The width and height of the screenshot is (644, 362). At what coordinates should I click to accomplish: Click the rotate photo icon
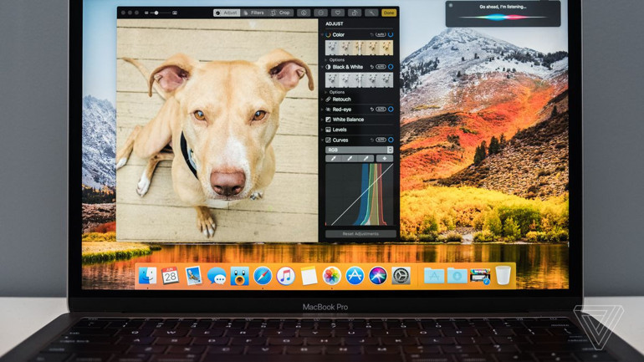point(355,13)
